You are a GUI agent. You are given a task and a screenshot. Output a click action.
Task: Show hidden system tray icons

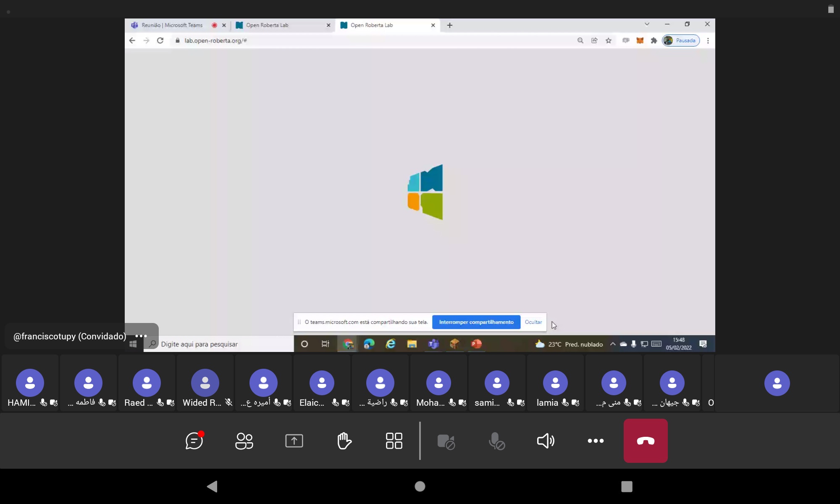pos(613,344)
